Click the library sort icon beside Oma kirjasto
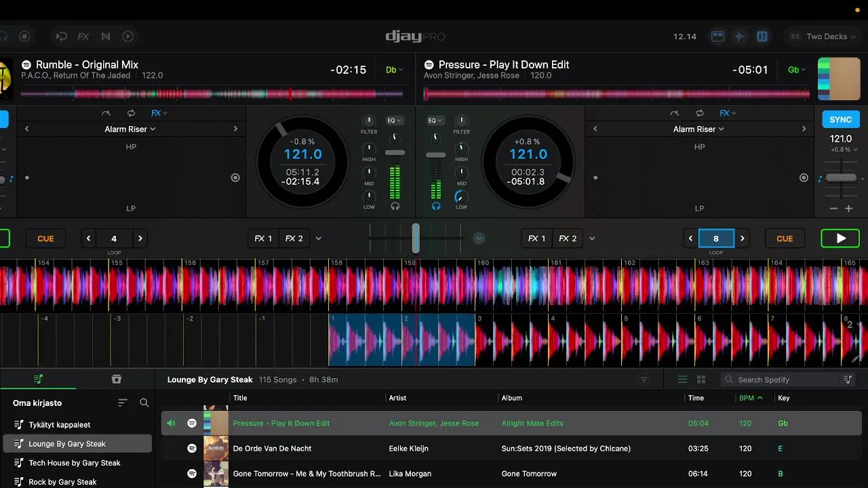Image resolution: width=868 pixels, height=488 pixels. [x=123, y=403]
